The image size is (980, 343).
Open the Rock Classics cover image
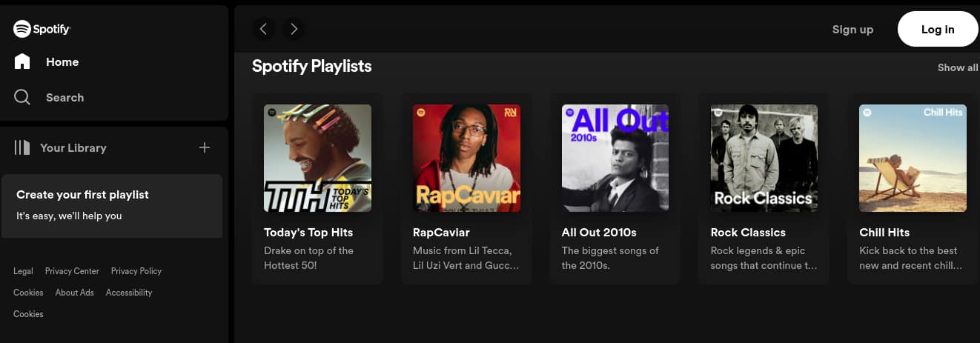click(x=764, y=158)
